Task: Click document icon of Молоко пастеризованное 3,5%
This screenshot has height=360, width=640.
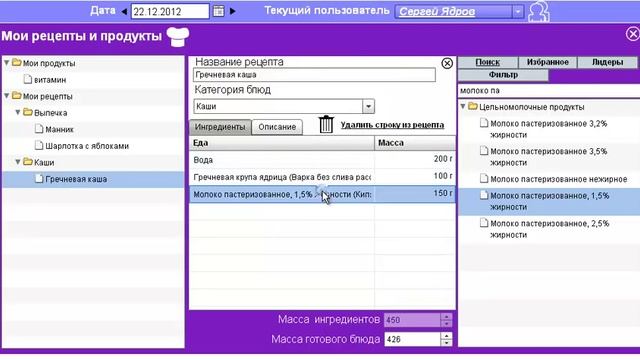Action: [x=484, y=151]
